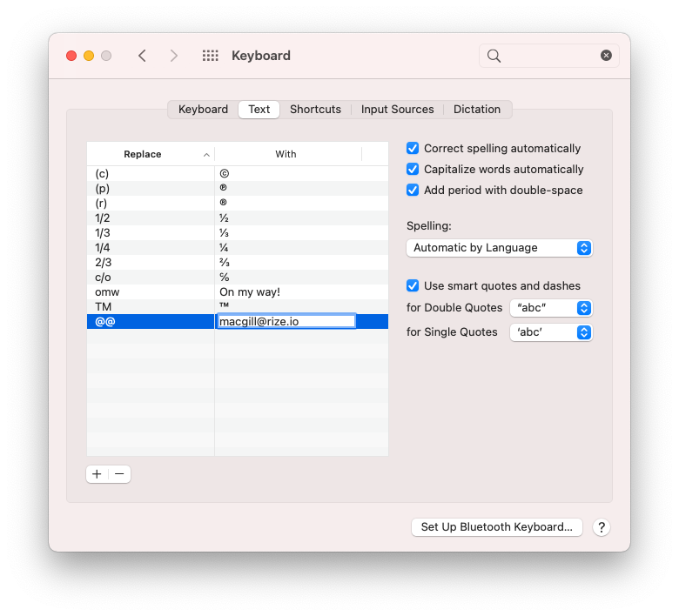679x616 pixels.
Task: Click the ™ symbol in With column
Action: 224,305
